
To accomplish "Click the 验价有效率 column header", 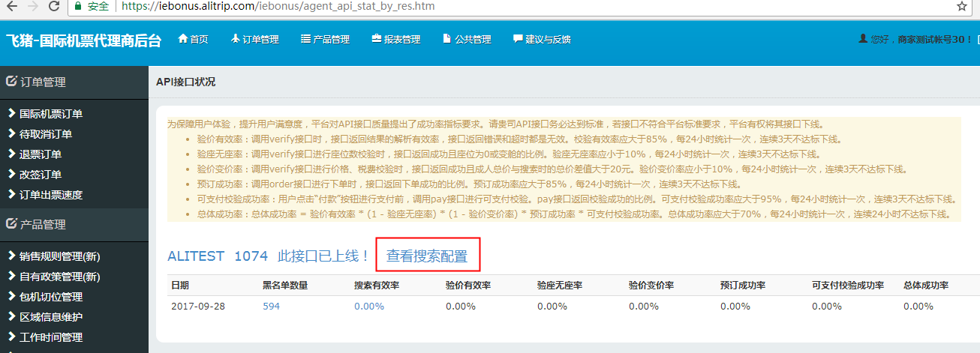I will click(x=468, y=286).
